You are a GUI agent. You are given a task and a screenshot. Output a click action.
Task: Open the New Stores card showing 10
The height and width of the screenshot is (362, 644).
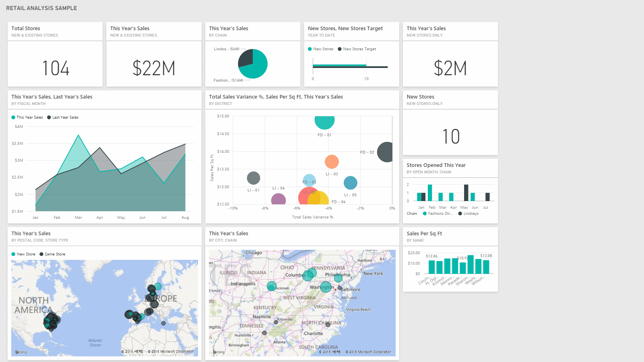(450, 123)
